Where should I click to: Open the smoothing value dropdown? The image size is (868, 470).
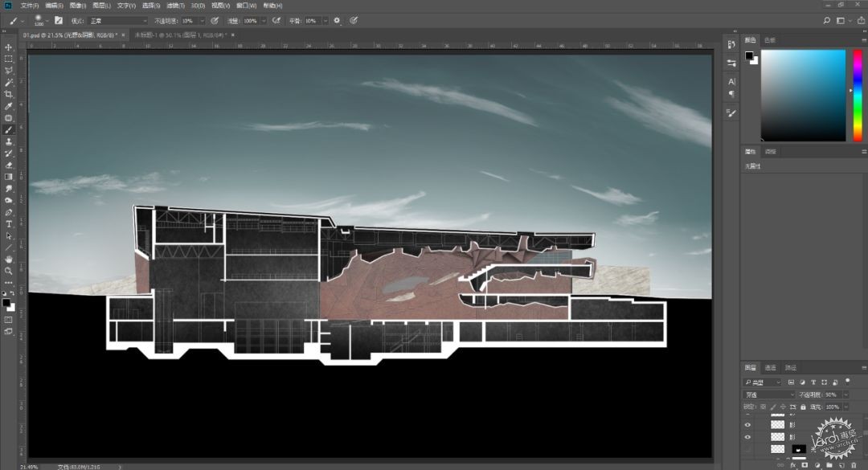[325, 20]
